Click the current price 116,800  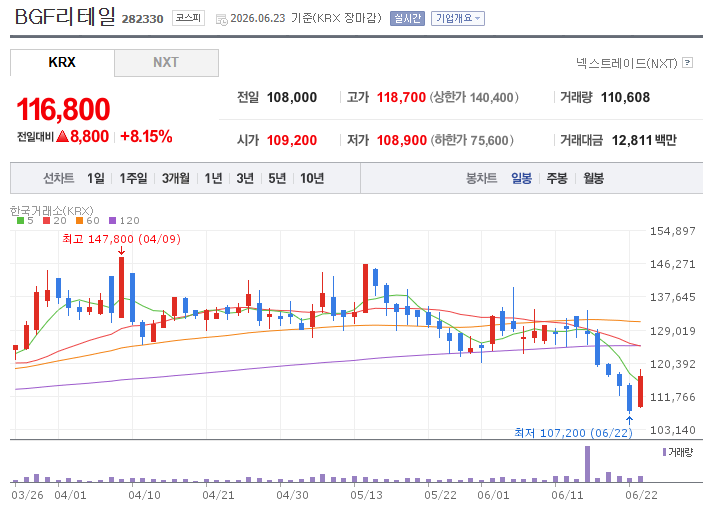63,109
